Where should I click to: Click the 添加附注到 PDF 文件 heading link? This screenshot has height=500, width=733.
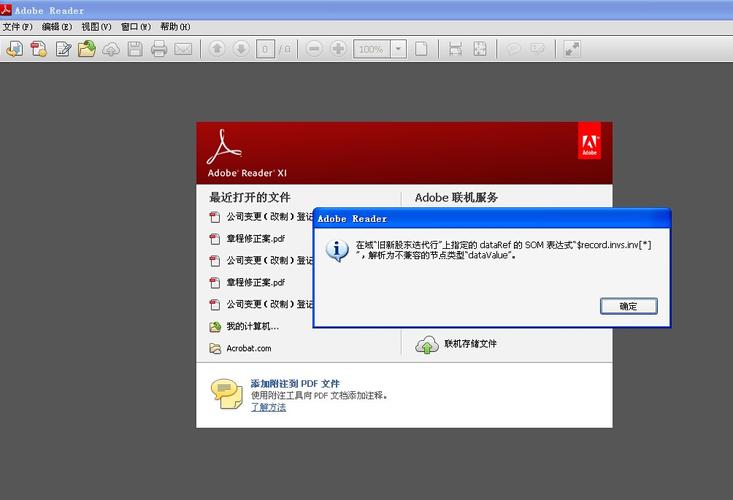pos(295,384)
